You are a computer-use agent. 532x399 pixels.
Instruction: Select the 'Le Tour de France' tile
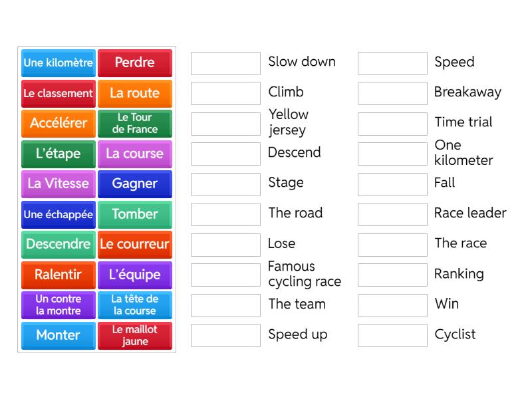point(135,124)
